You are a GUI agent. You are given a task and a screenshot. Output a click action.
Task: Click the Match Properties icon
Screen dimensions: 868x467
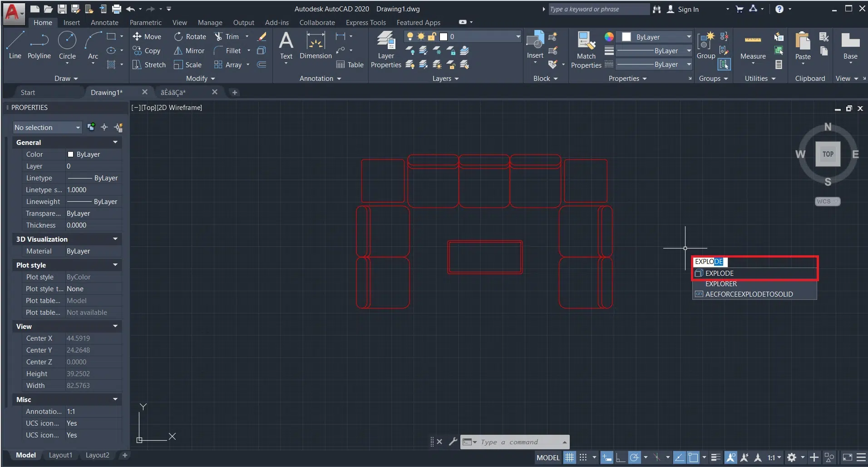[586, 50]
